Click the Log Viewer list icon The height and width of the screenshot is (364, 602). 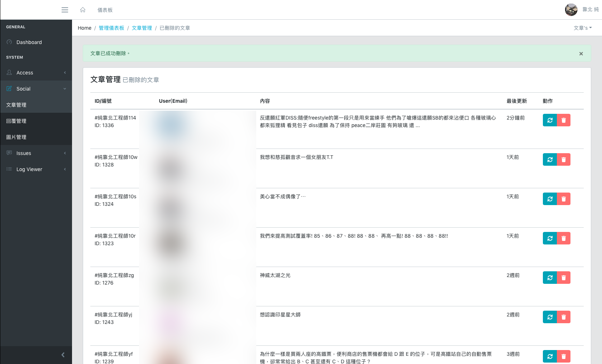click(9, 169)
